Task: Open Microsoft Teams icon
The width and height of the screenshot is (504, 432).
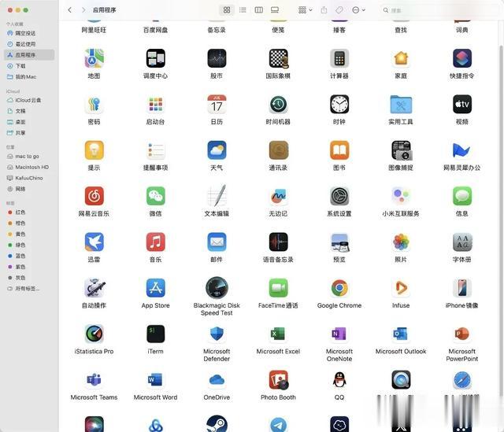Action: click(94, 379)
